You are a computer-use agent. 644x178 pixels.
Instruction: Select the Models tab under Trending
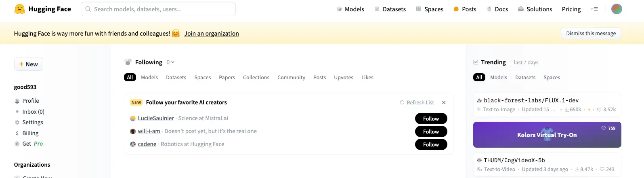499,77
